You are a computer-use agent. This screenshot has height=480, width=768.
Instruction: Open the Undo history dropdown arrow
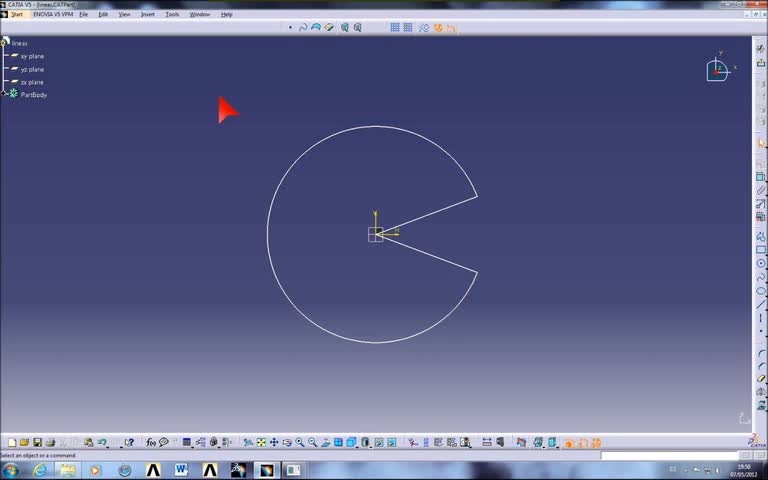click(x=108, y=446)
